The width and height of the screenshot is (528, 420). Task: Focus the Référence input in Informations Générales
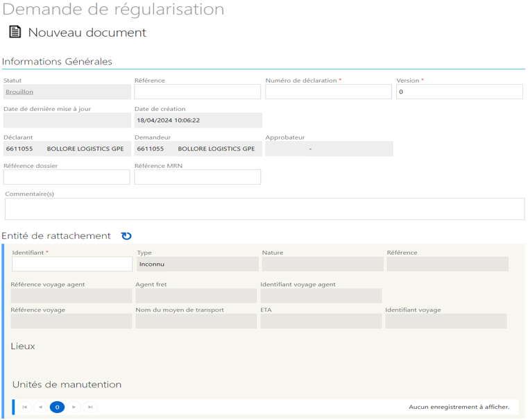click(197, 92)
